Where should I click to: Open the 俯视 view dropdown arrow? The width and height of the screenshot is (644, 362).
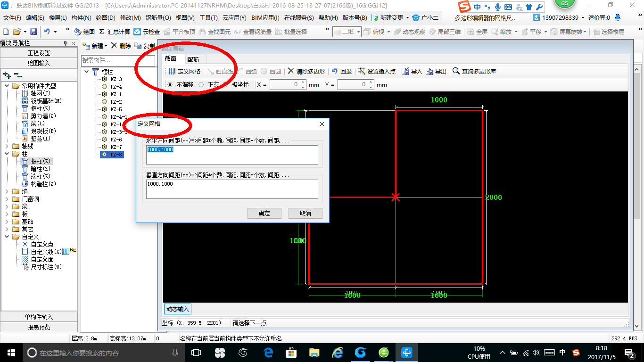388,32
